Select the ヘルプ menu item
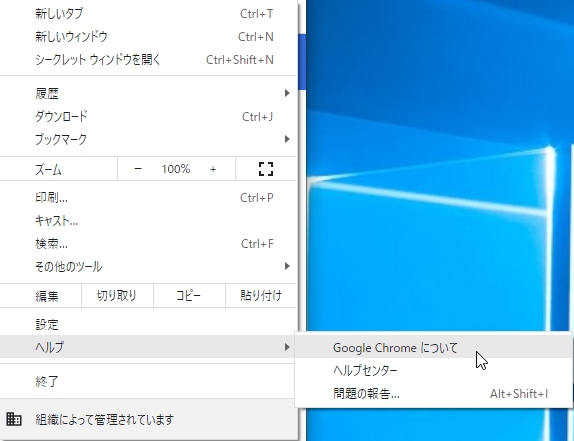Image resolution: width=574 pixels, height=441 pixels. 148,347
